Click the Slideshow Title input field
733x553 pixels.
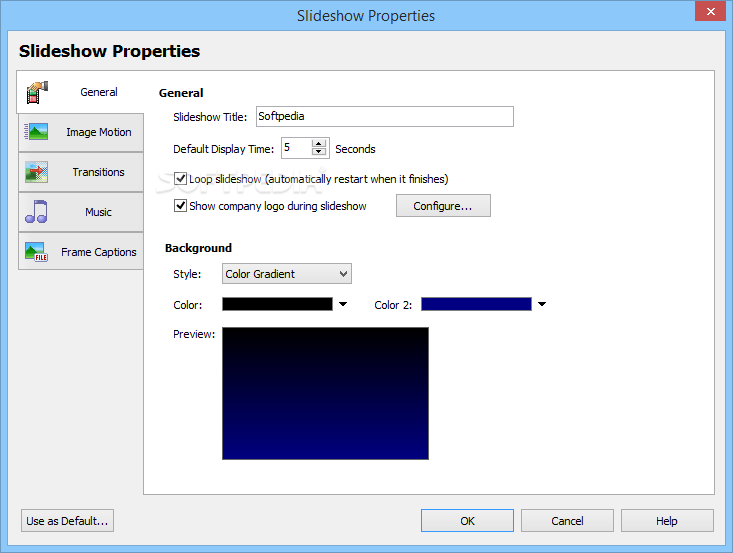tap(385, 116)
